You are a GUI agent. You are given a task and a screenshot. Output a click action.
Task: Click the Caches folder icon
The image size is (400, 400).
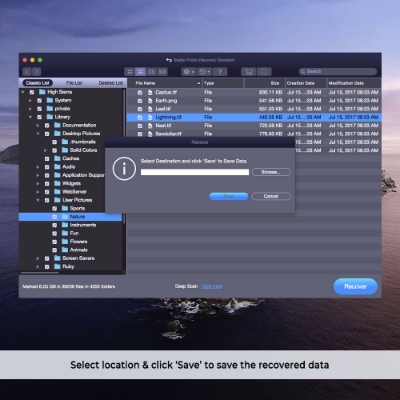[x=57, y=159]
